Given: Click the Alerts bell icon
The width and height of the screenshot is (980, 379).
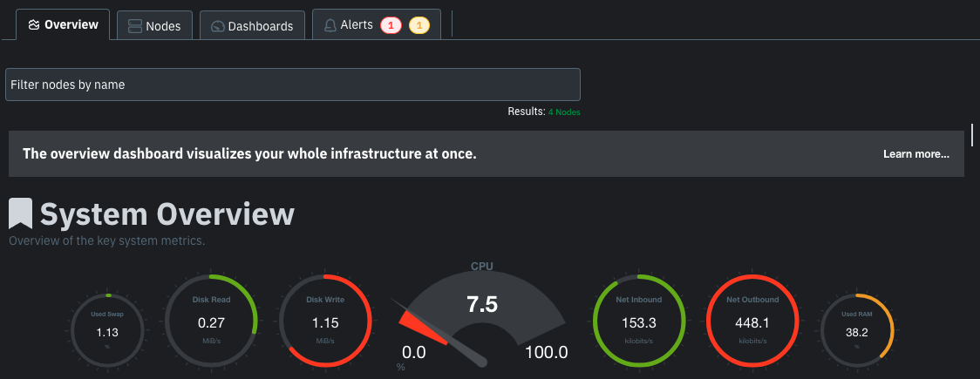Looking at the screenshot, I should click(x=330, y=25).
